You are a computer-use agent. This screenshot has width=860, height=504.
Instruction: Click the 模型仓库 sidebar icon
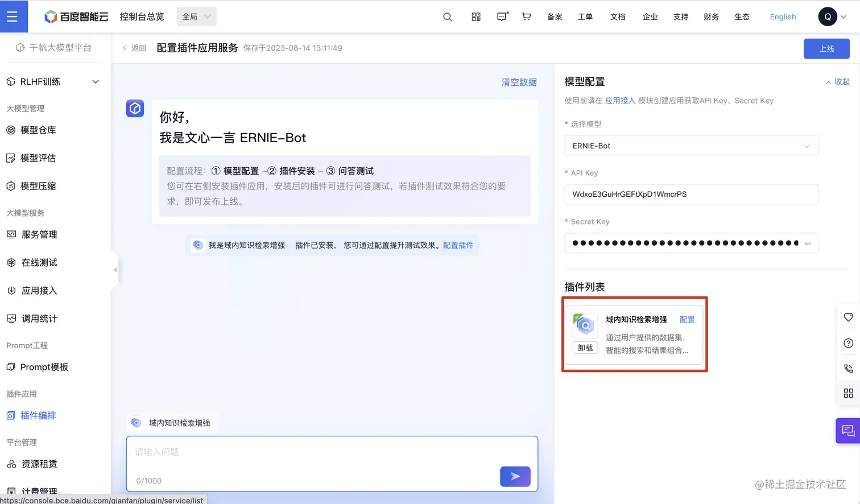pyautogui.click(x=11, y=130)
